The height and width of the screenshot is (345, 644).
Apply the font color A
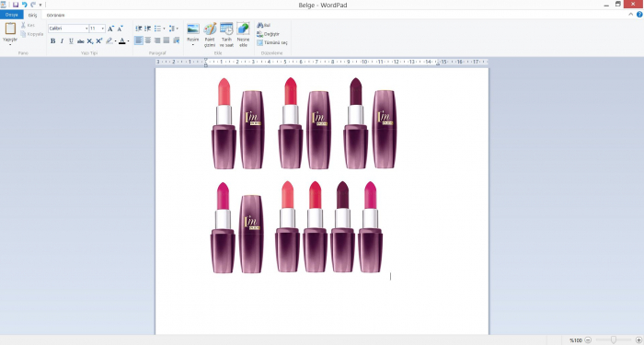coord(122,41)
